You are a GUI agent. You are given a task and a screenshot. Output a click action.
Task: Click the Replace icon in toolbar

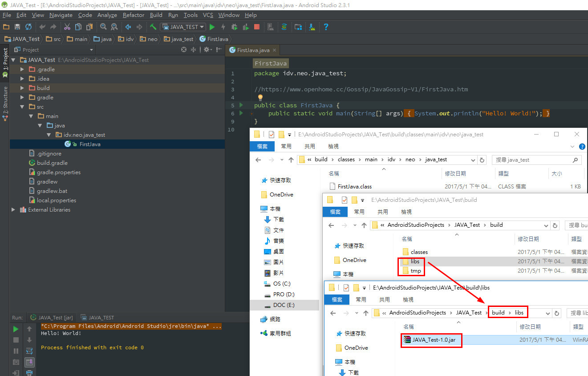pyautogui.click(x=114, y=27)
